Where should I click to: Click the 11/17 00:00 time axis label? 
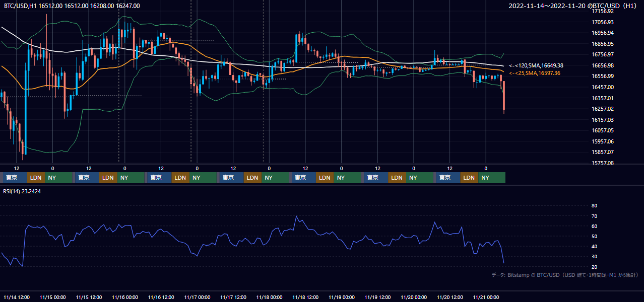click(198, 297)
